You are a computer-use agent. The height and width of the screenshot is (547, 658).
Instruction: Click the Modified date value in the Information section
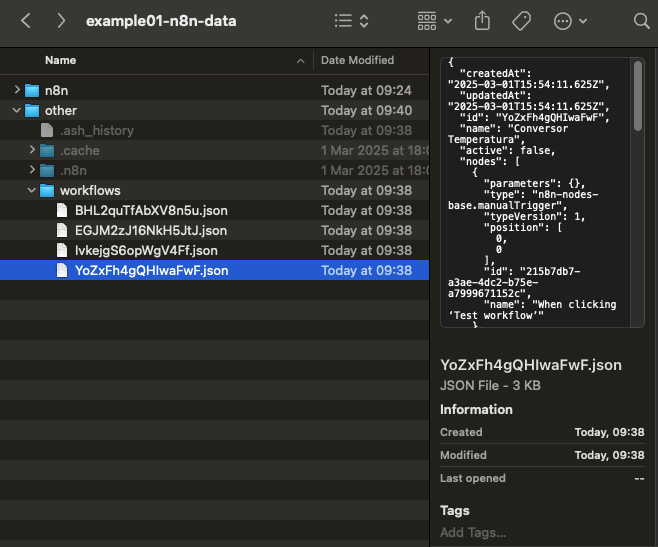click(x=609, y=455)
